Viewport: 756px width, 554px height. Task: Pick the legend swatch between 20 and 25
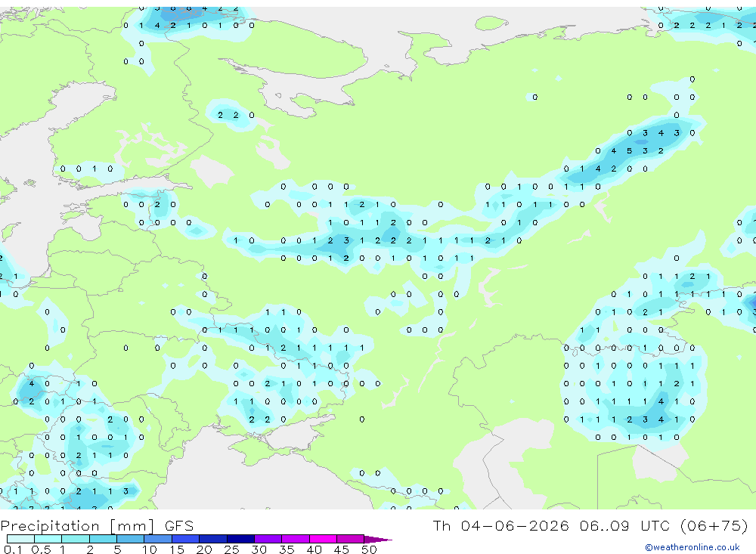(x=213, y=539)
